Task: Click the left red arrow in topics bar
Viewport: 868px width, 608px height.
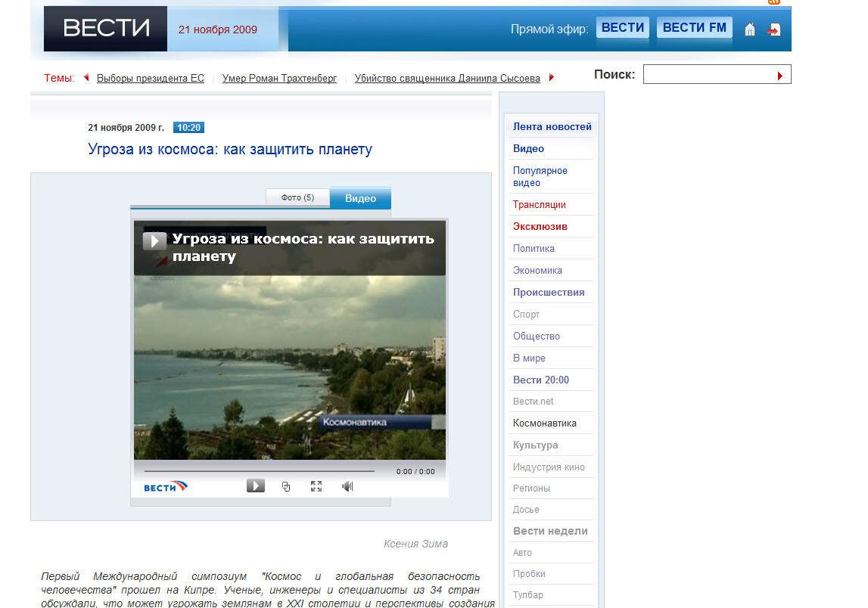Action: click(x=86, y=77)
